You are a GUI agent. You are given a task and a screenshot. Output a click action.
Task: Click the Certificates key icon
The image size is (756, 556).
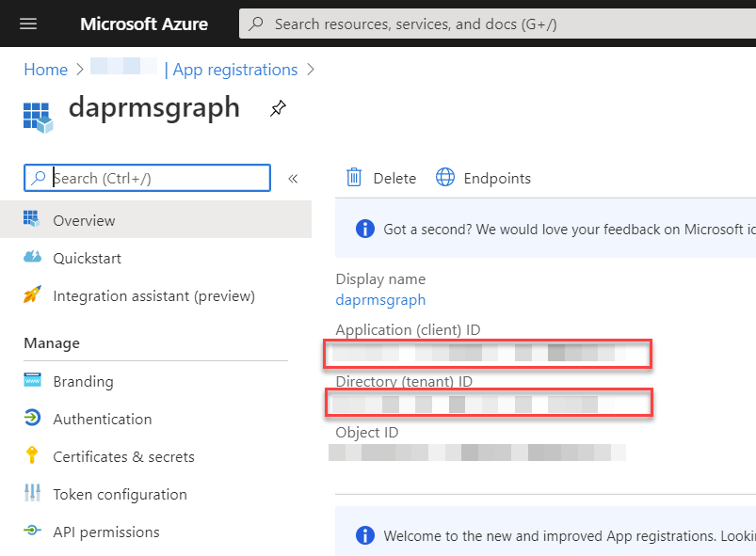click(32, 454)
